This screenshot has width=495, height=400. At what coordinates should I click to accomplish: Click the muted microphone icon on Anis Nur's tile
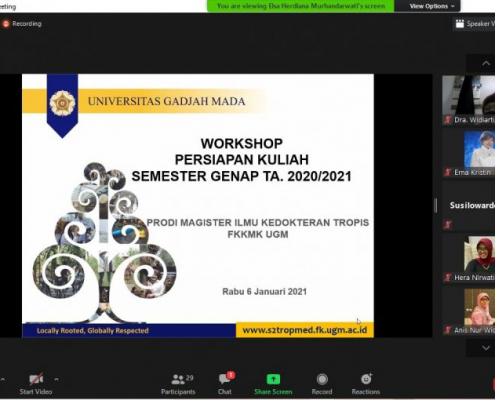click(x=447, y=330)
